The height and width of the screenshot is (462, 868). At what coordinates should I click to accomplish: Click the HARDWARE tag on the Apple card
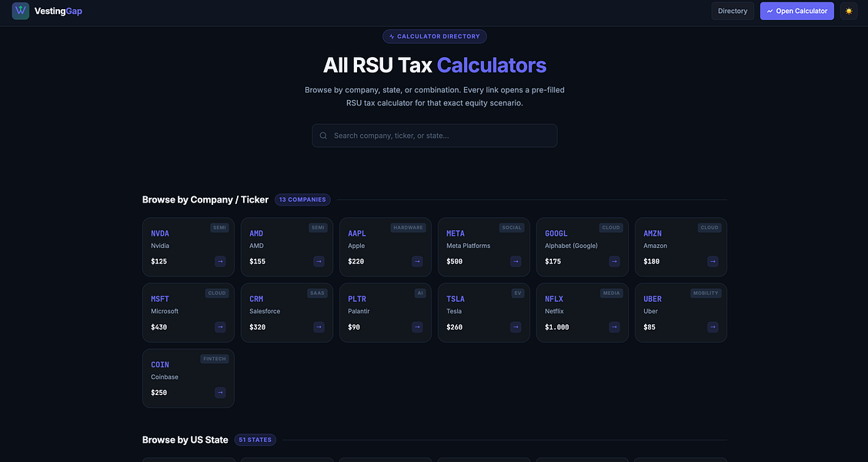click(408, 228)
